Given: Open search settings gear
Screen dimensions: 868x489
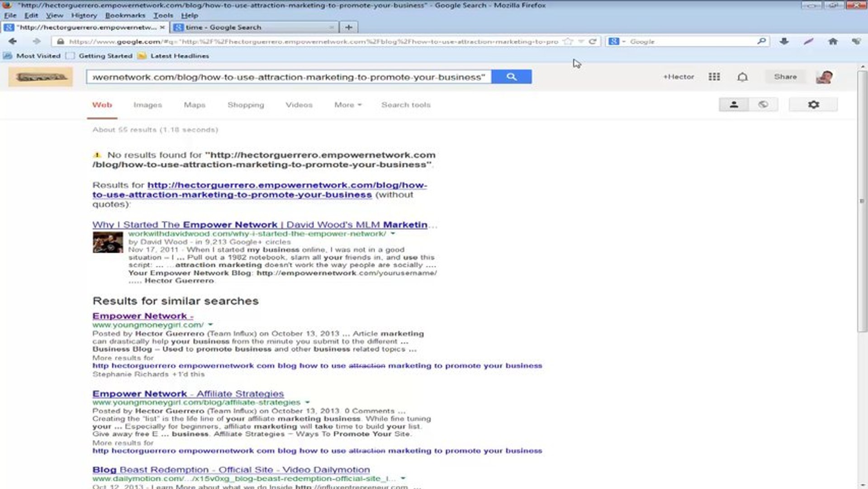Looking at the screenshot, I should coord(813,105).
